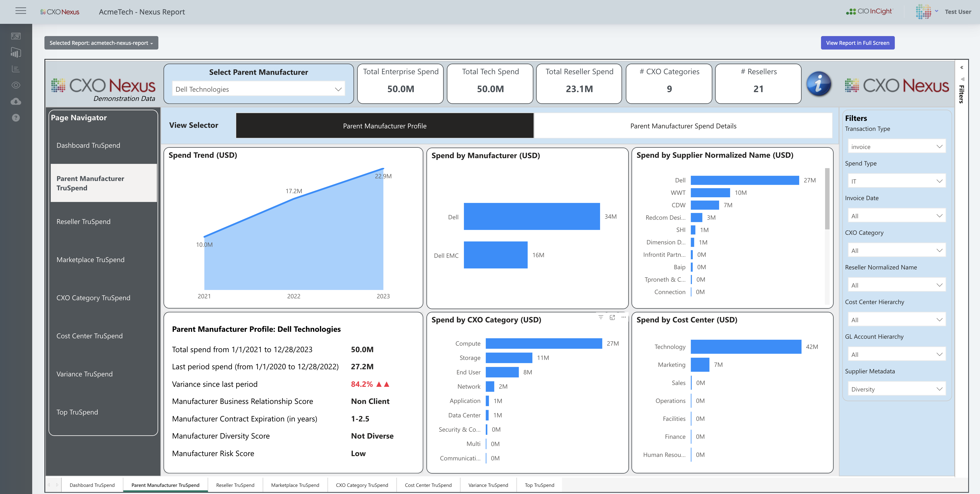
Task: Go to Reseller TruSpend in the Page Navigator
Action: [x=104, y=221]
